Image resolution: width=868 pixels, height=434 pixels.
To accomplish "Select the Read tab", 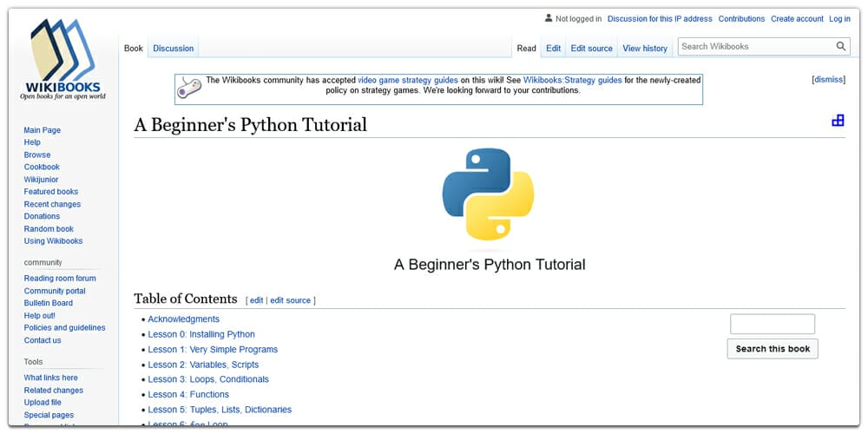I will pyautogui.click(x=527, y=48).
